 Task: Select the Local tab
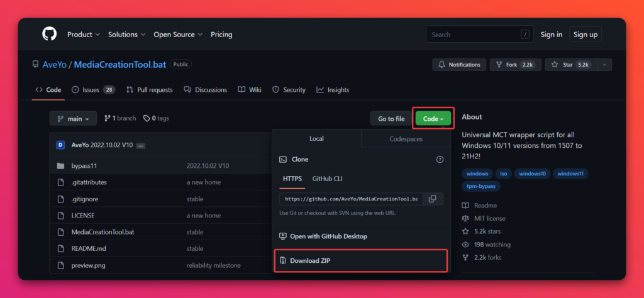317,139
